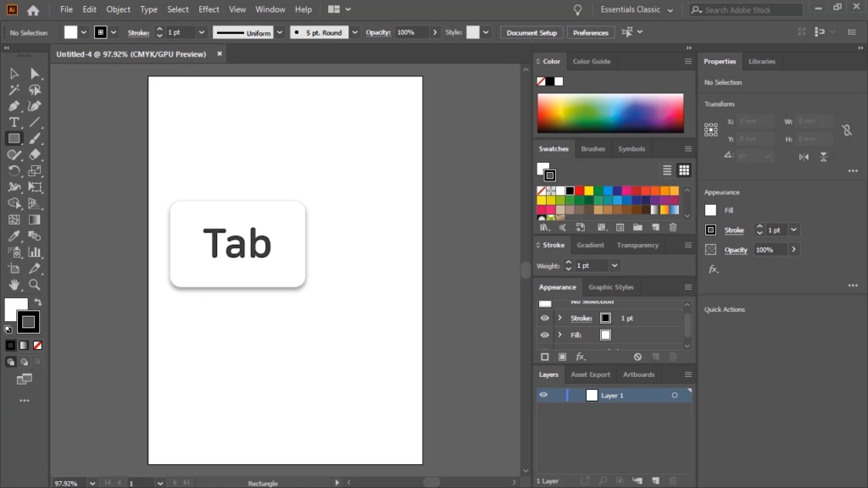The height and width of the screenshot is (488, 868).
Task: Toggle Fill attribute visibility eye
Action: (544, 335)
